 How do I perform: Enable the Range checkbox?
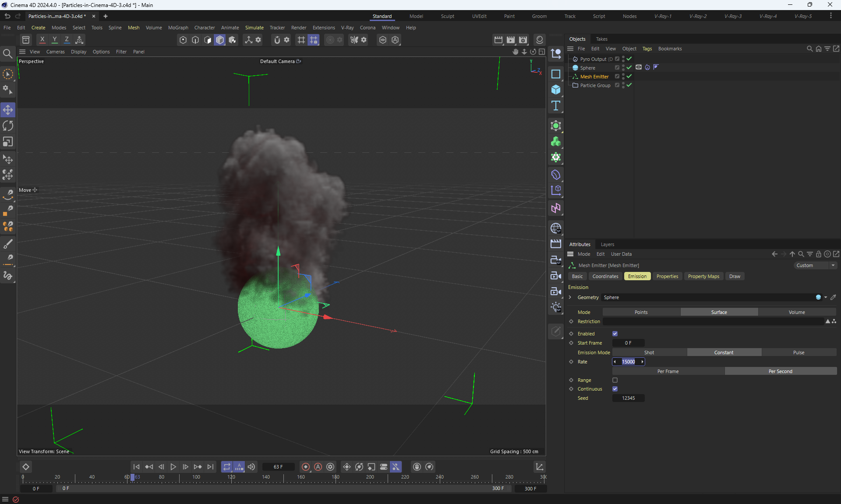point(615,380)
